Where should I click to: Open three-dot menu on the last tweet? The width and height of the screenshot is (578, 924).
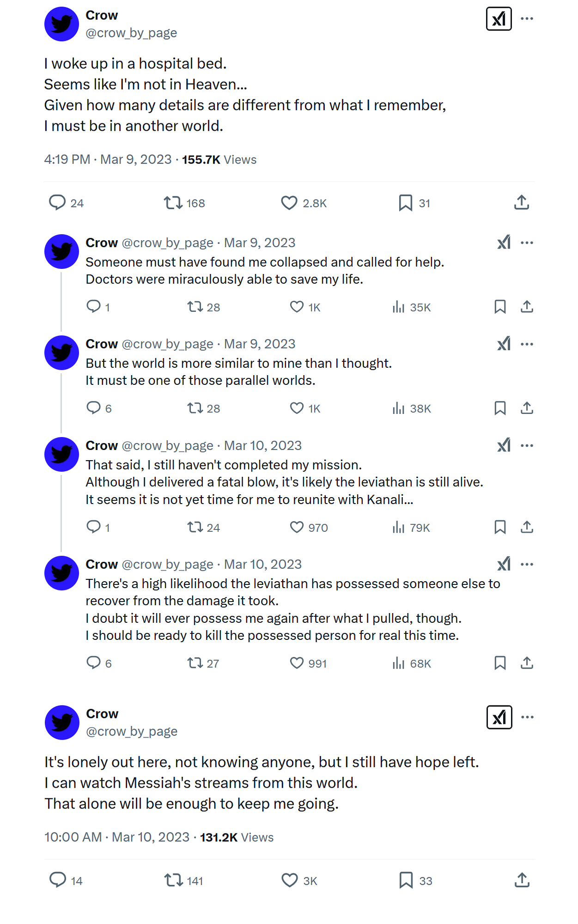527,717
